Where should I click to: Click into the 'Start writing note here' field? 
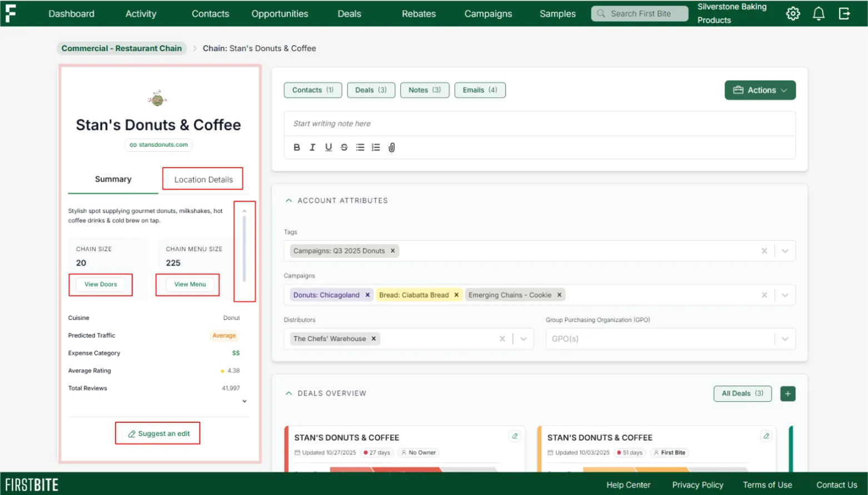[x=540, y=124]
